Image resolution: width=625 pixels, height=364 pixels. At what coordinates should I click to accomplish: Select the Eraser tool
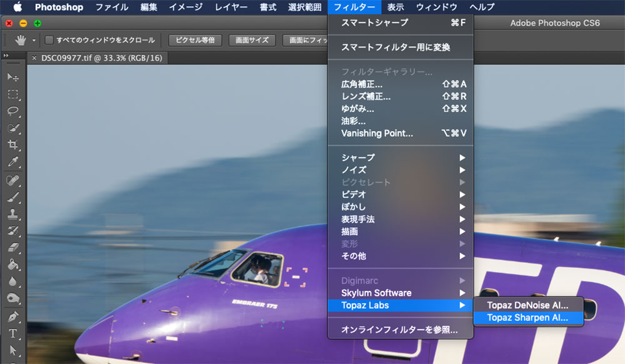click(12, 248)
